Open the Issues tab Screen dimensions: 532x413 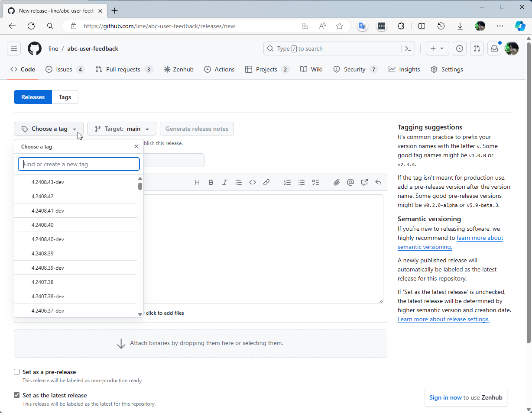65,69
